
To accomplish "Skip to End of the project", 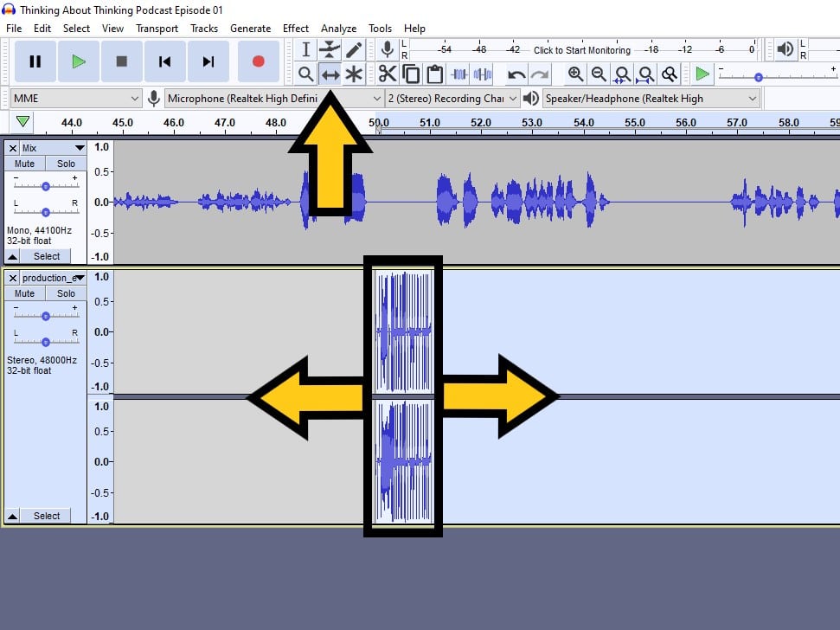I will pyautogui.click(x=208, y=61).
